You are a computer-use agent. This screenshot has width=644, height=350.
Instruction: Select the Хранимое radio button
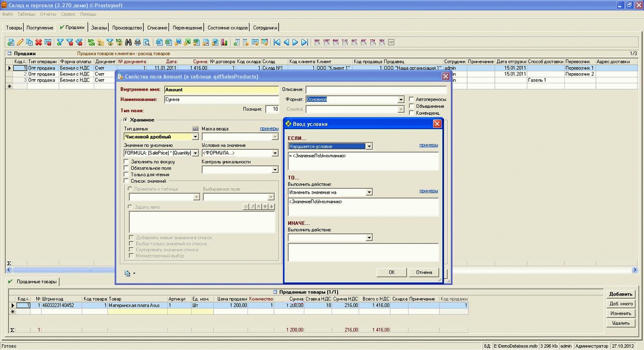pos(125,120)
